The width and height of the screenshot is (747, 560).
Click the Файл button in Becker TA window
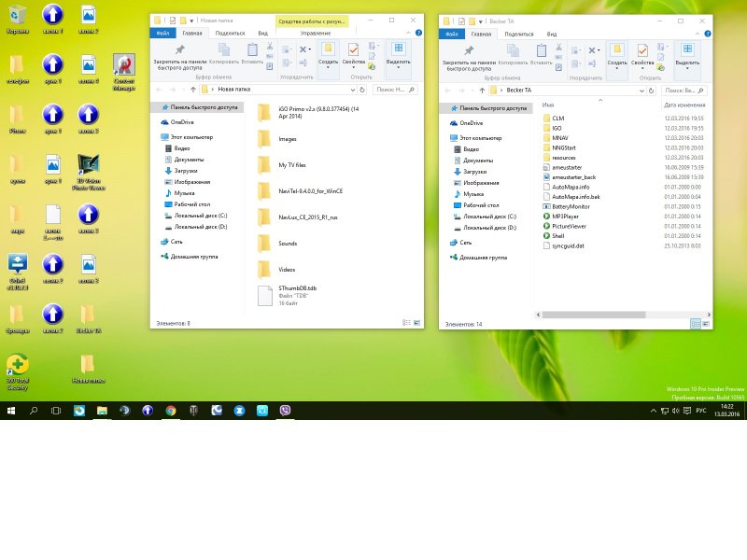coord(452,33)
